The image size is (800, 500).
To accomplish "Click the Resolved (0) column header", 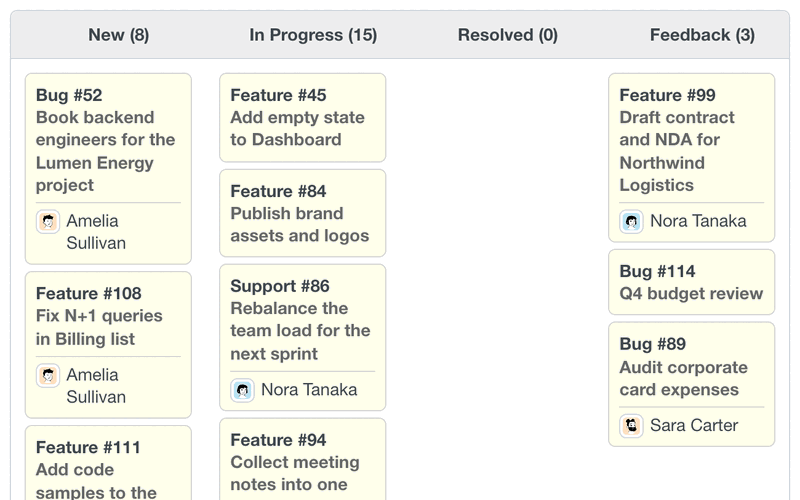I will point(508,35).
